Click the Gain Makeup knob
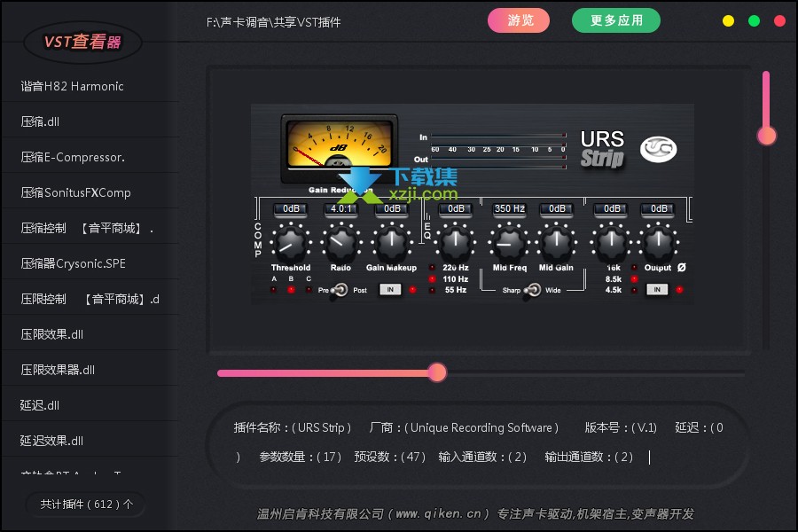Screen dimensions: 798x532 [x=391, y=242]
